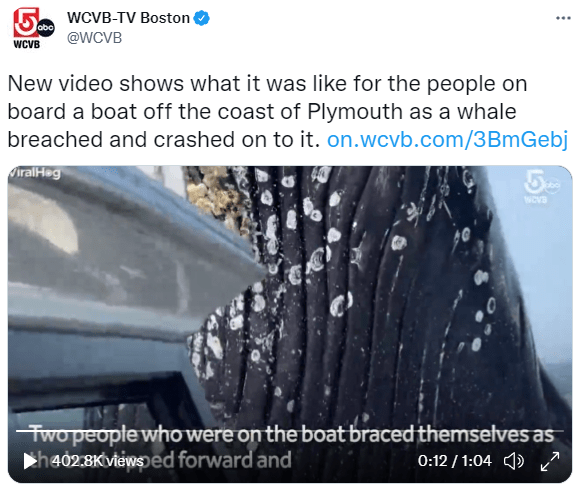Viewport: 586px width, 488px height.
Task: Open the tweet's three-dot more menu
Action: point(563,18)
